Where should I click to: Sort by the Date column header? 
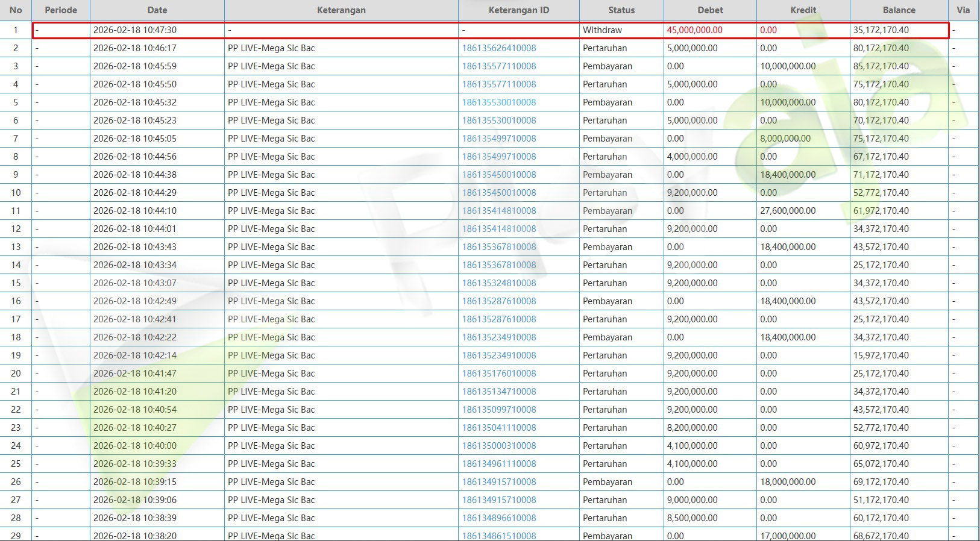coord(157,10)
